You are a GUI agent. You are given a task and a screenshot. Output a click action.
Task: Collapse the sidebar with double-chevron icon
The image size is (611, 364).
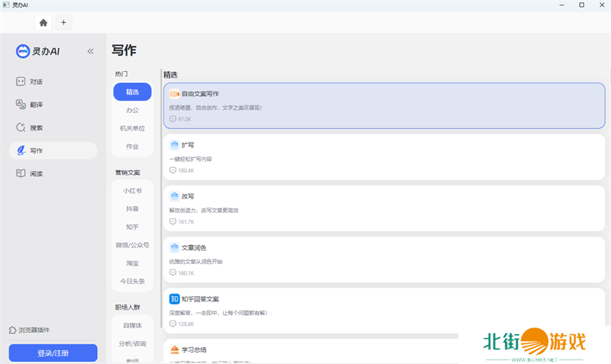[x=90, y=51]
